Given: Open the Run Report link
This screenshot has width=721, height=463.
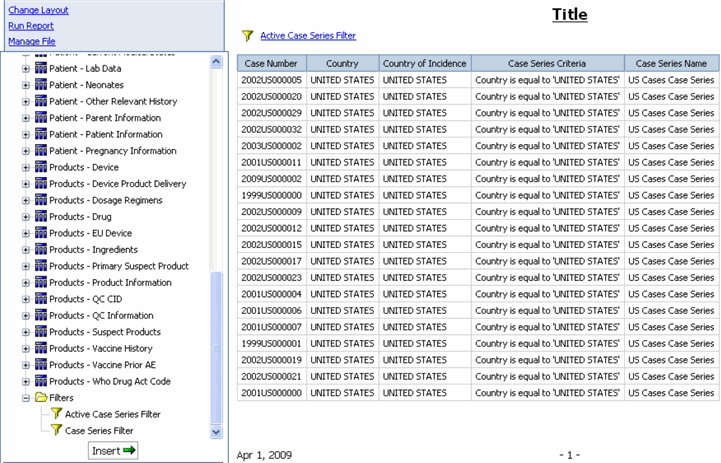Looking at the screenshot, I should (31, 26).
